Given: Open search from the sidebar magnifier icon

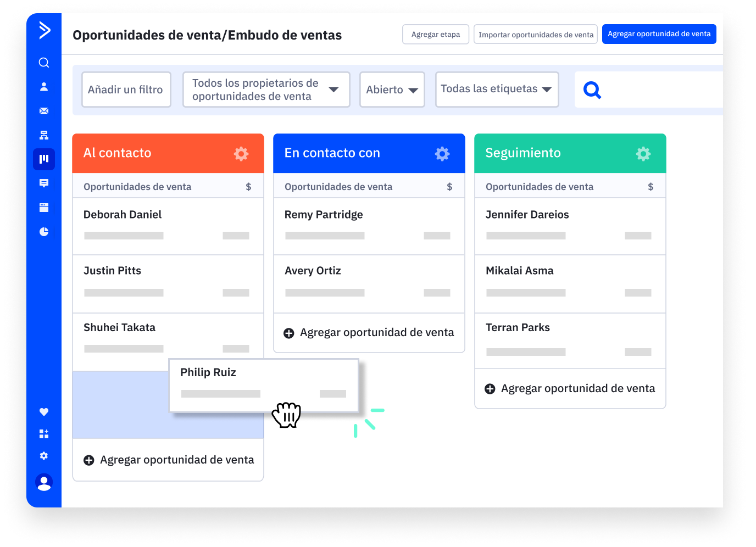Looking at the screenshot, I should [x=44, y=63].
